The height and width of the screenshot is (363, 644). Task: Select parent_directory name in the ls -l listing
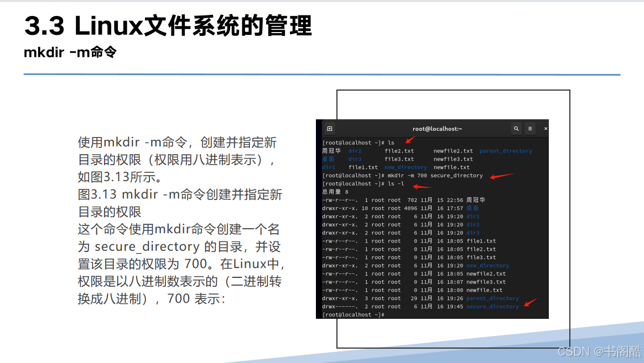point(492,298)
